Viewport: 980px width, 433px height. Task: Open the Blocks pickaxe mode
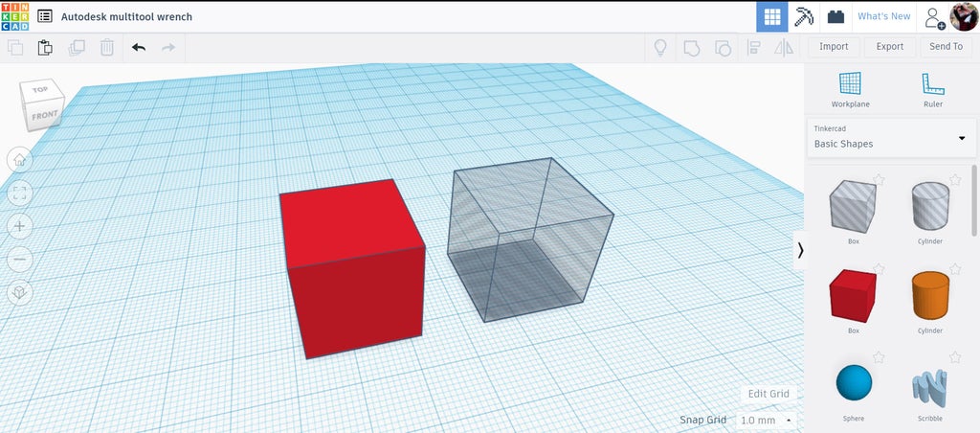click(804, 16)
